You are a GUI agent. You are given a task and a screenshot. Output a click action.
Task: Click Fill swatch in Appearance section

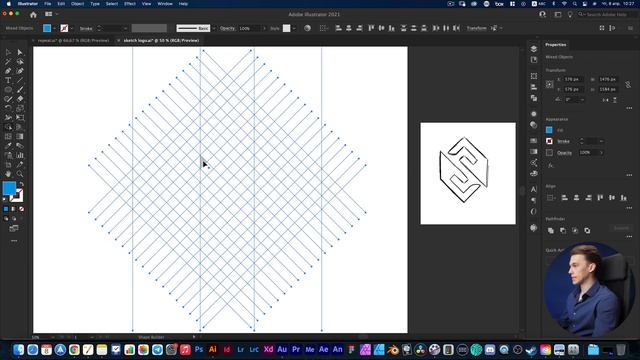pyautogui.click(x=549, y=130)
